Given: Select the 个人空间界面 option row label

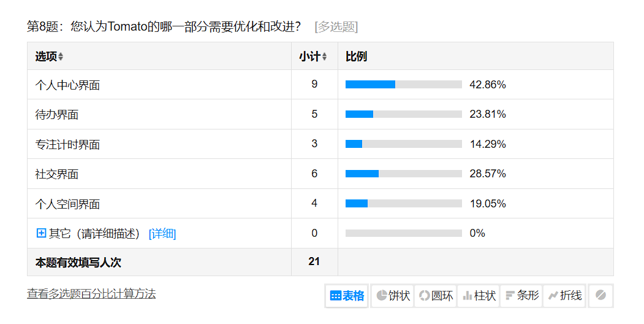Looking at the screenshot, I should point(67,204).
